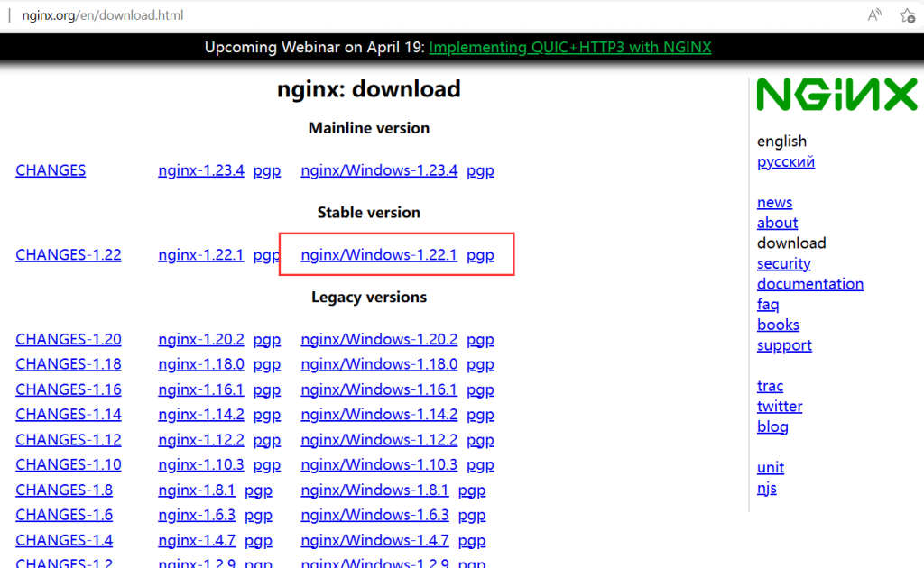The image size is (924, 568).
Task: Click the NGINX logo
Action: point(836,94)
